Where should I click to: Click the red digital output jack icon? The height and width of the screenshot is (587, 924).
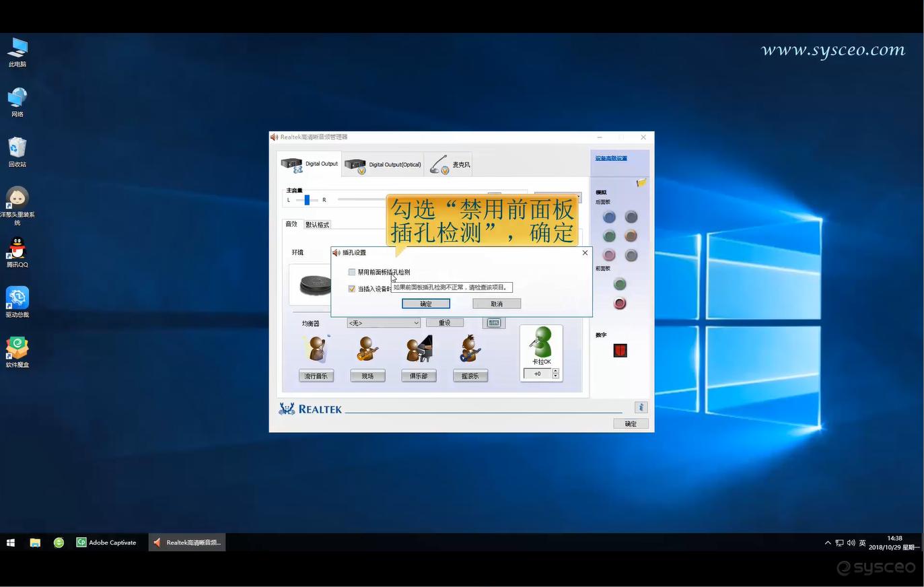tap(618, 349)
